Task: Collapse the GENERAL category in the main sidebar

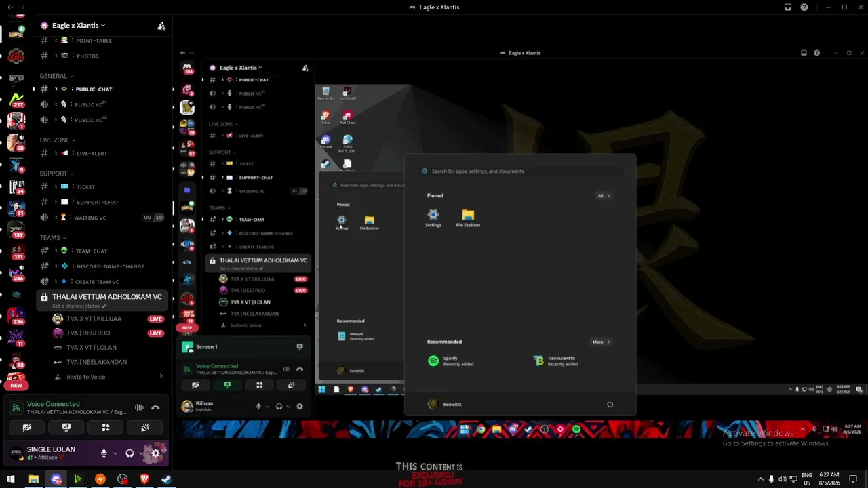Action: tap(56, 76)
